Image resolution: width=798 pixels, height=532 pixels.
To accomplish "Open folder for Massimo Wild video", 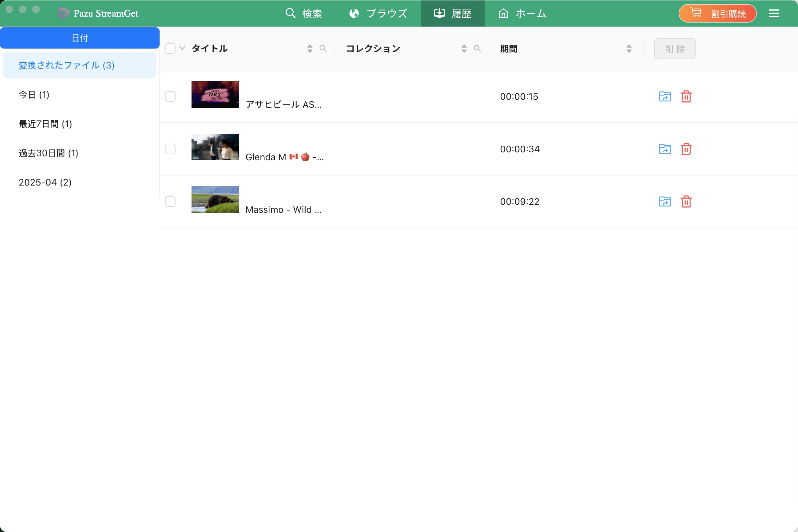I will pos(665,202).
